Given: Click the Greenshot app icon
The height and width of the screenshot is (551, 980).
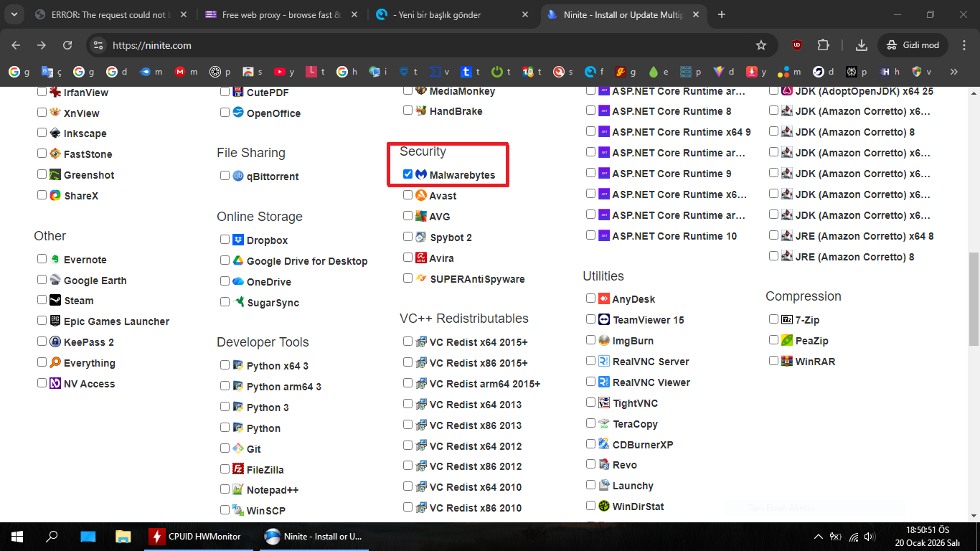Looking at the screenshot, I should coord(55,174).
